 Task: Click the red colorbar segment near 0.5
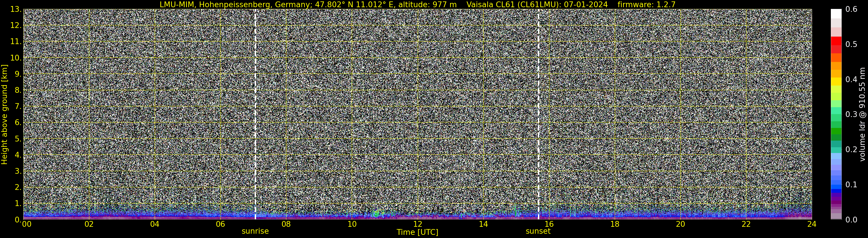point(836,41)
